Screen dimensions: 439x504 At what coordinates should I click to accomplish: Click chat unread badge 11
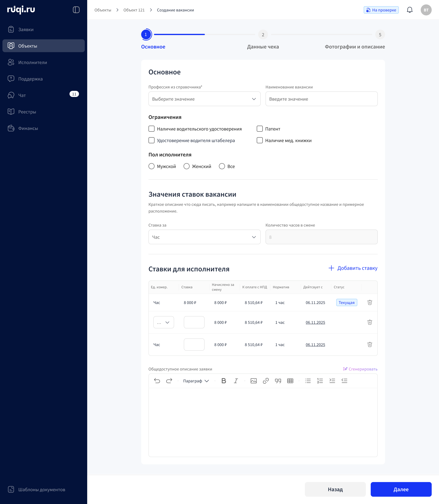pos(74,94)
